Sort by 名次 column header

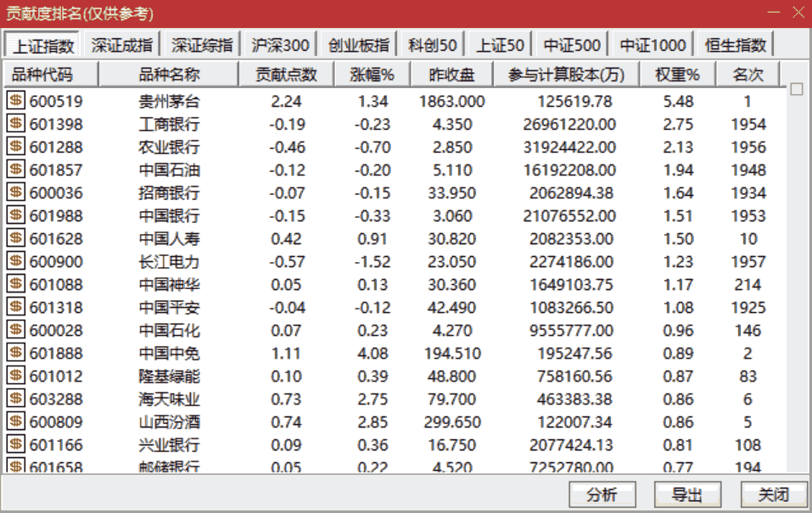point(748,75)
